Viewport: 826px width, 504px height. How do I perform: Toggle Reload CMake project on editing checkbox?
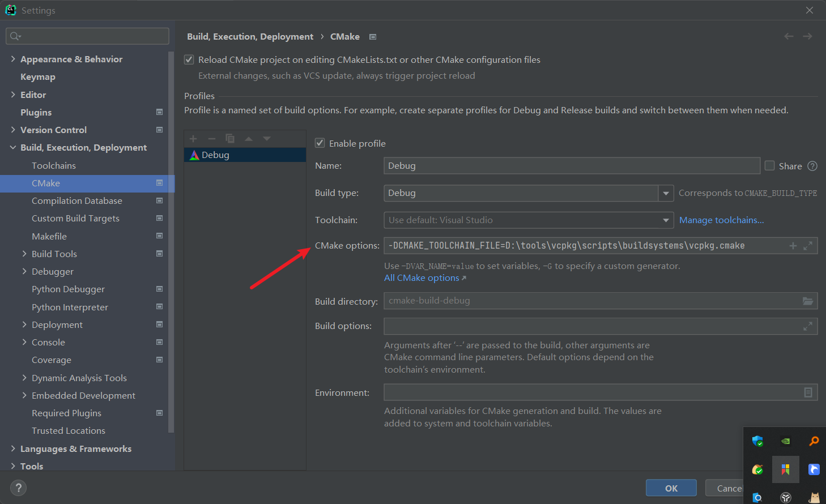189,59
